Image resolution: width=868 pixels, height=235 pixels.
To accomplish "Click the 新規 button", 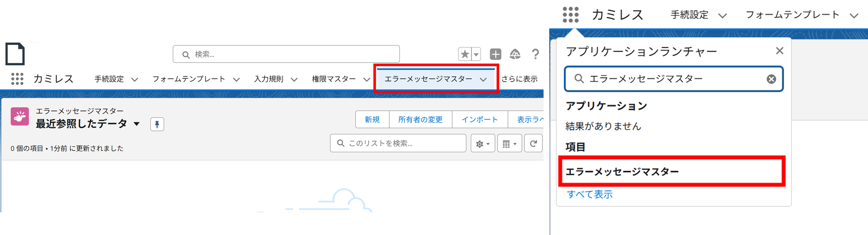I will (x=372, y=119).
